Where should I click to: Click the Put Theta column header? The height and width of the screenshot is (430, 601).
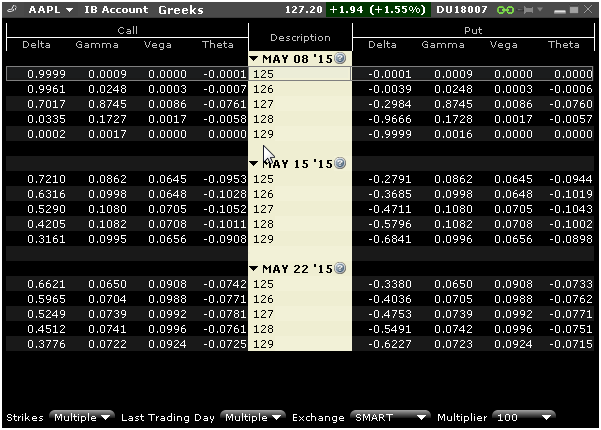pyautogui.click(x=563, y=44)
